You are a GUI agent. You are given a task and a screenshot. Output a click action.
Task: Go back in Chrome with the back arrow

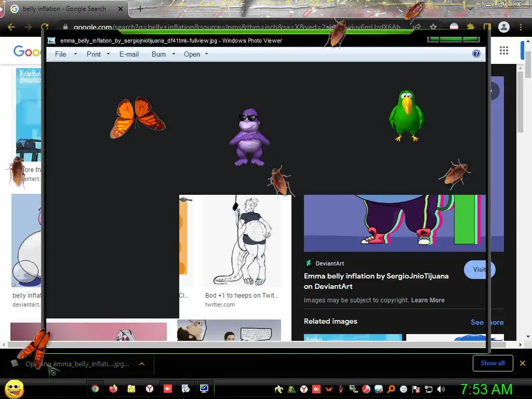11,27
